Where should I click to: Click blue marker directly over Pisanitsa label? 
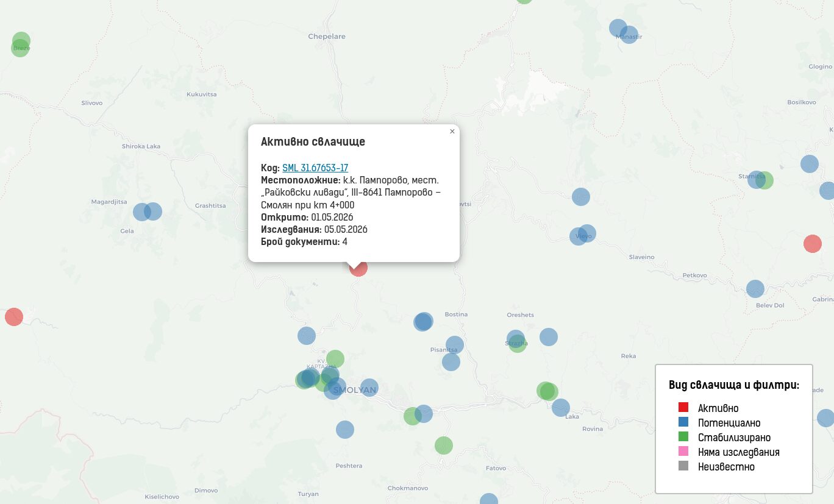[x=454, y=345]
